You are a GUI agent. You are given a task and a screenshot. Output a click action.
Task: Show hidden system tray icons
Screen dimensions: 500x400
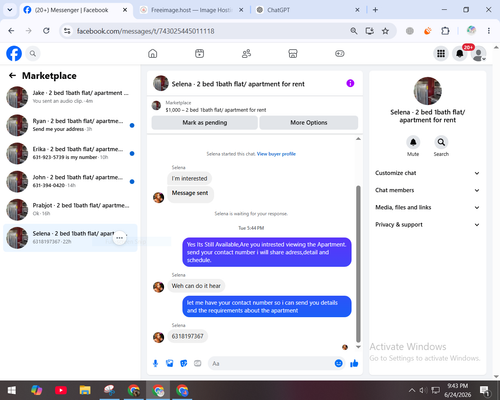click(412, 390)
